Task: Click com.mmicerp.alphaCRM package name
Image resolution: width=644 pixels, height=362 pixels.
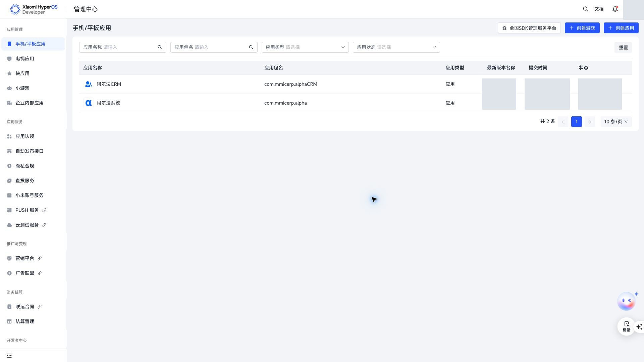Action: 291,84
